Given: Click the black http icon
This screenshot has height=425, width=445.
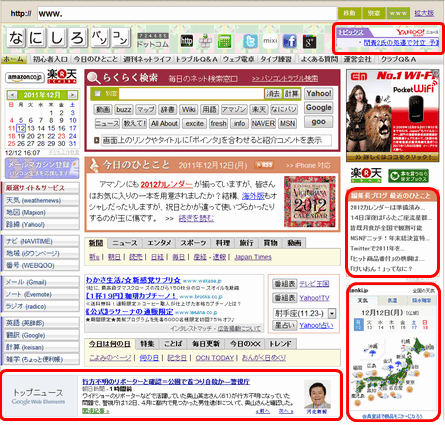Looking at the screenshot, I should [x=186, y=41].
